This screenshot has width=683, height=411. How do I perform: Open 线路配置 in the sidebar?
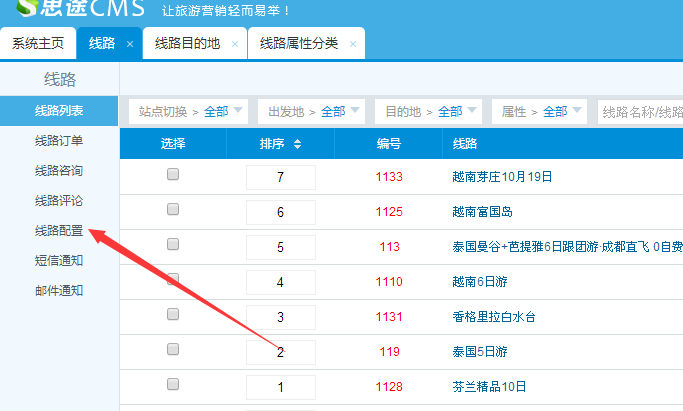58,231
